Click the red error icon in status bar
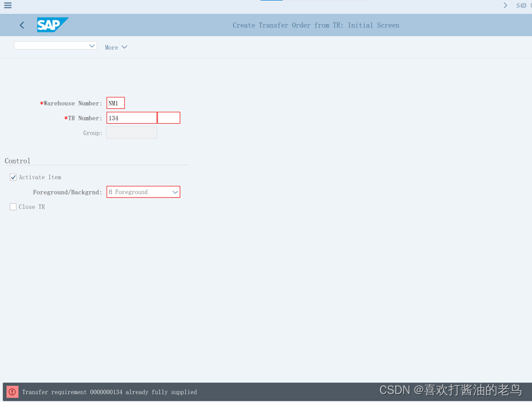The height and width of the screenshot is (402, 532). (x=12, y=392)
